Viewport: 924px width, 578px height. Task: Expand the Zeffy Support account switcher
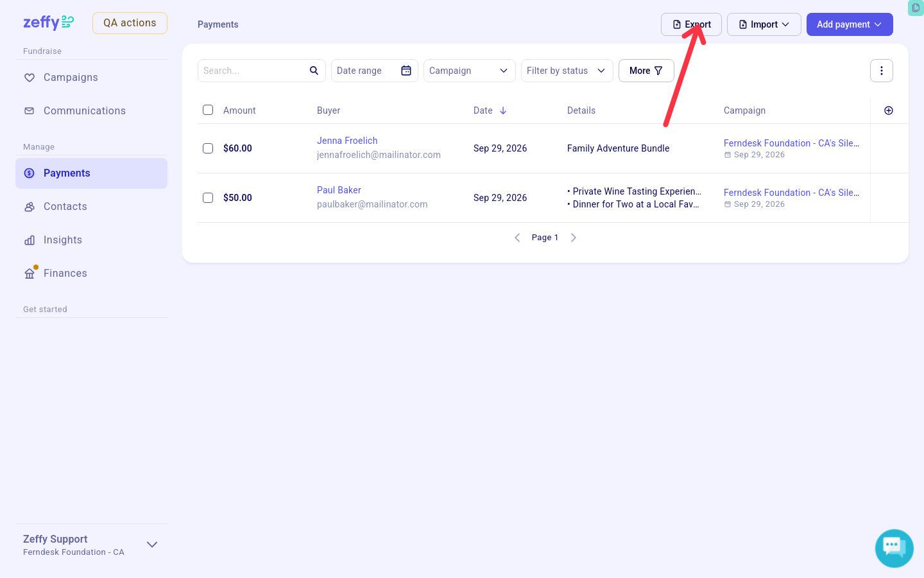click(x=91, y=545)
